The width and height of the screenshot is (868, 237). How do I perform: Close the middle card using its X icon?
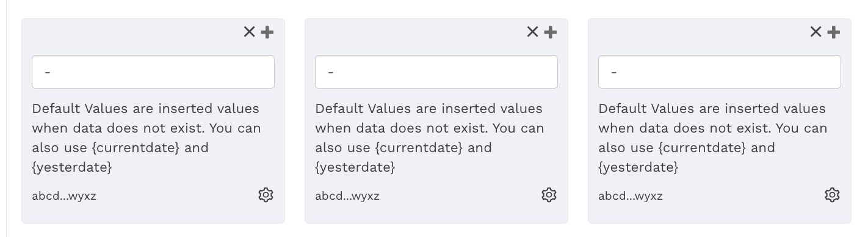point(532,32)
